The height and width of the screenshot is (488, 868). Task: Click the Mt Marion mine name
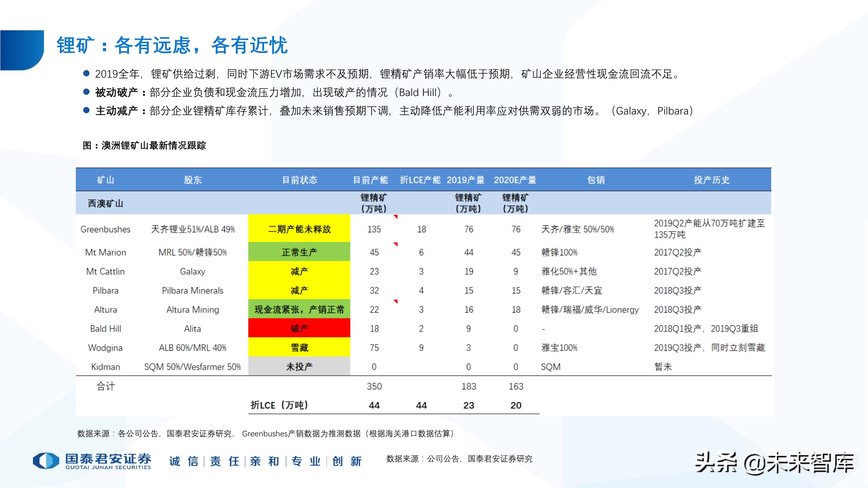click(105, 252)
